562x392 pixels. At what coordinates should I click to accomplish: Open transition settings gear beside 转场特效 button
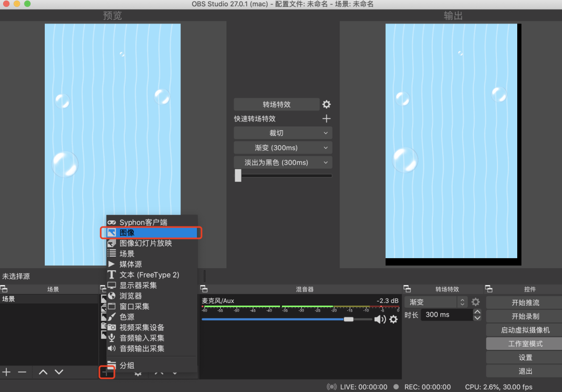coord(326,104)
